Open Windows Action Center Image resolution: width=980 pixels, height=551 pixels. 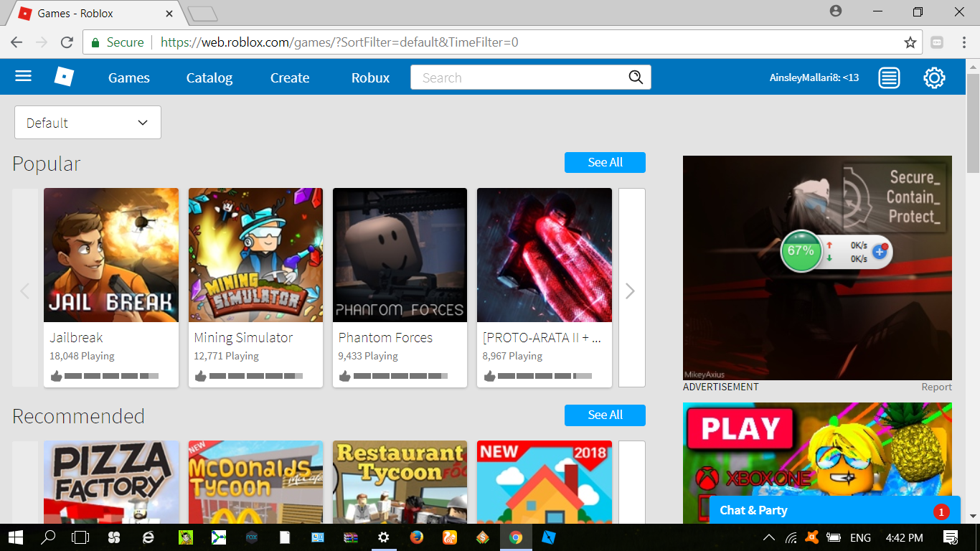[951, 537]
